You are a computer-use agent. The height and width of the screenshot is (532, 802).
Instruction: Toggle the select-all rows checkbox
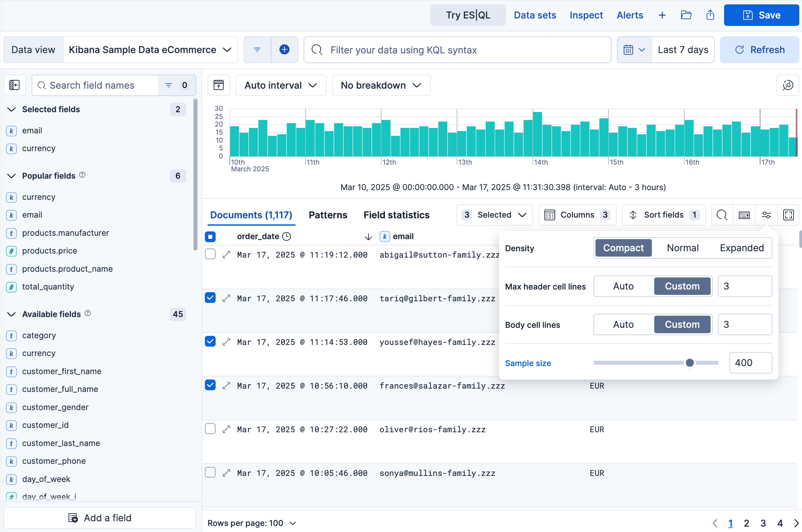pos(210,236)
